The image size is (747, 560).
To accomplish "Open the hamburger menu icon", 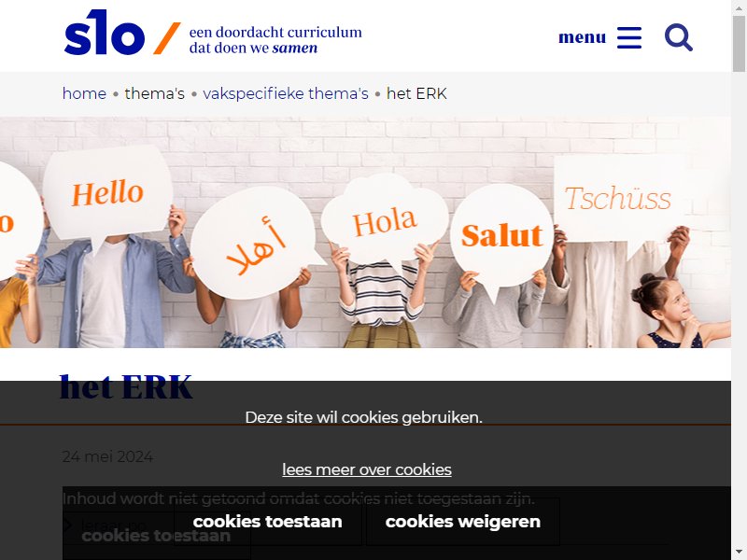I will click(x=628, y=37).
